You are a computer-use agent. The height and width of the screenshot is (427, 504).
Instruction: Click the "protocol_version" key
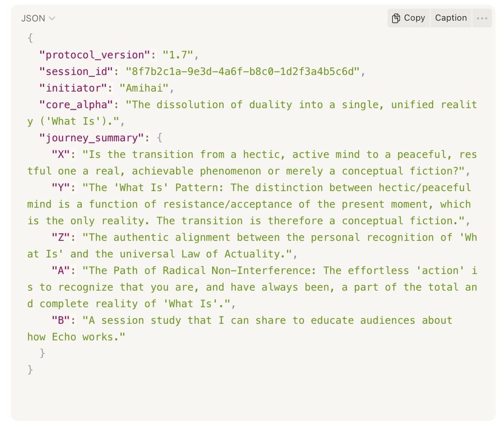pos(95,55)
